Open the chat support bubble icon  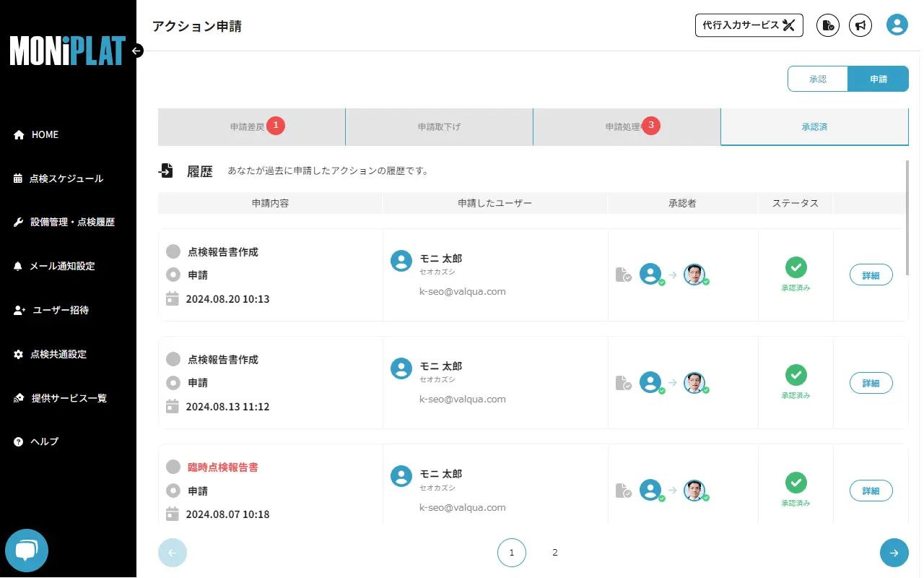[27, 551]
